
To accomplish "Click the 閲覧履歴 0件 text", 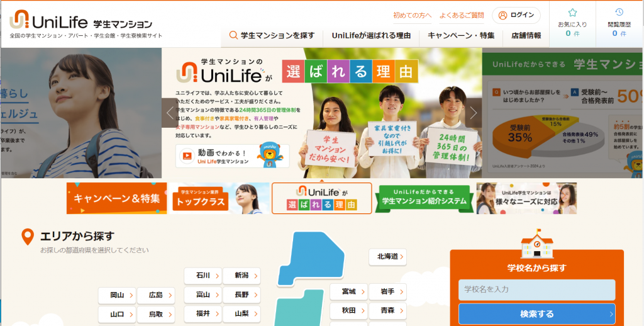I will [x=619, y=29].
